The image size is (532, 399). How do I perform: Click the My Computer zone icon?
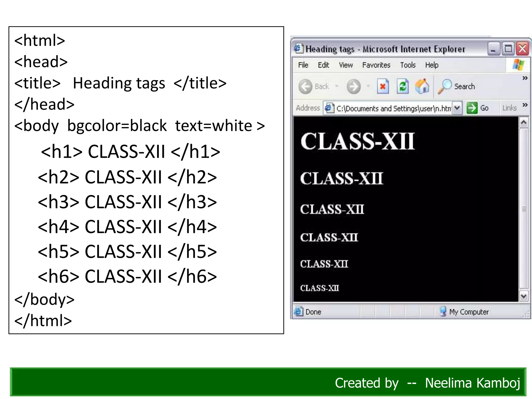click(x=443, y=311)
